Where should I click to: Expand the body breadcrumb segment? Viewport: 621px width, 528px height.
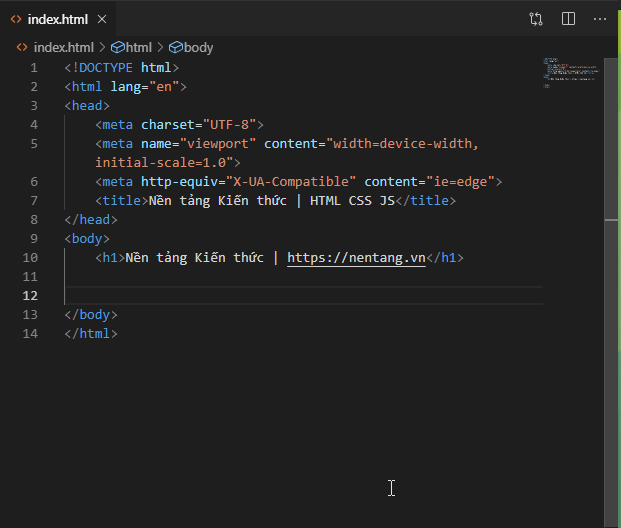(198, 47)
